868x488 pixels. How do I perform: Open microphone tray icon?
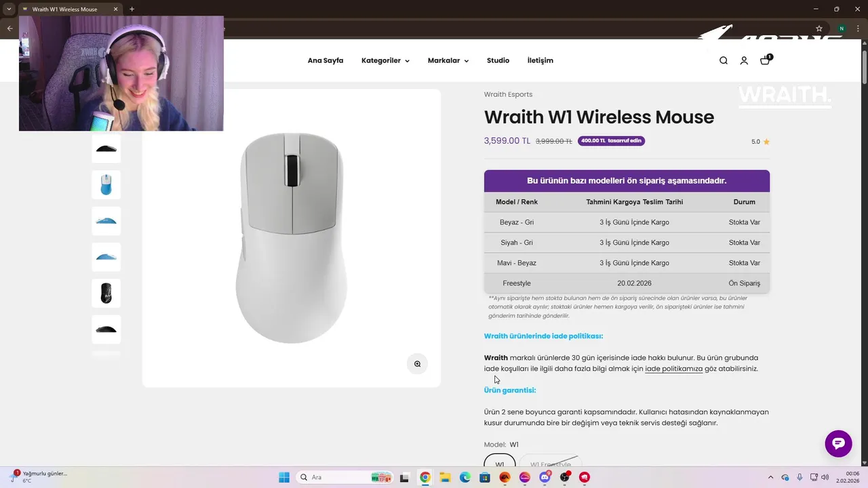(x=800, y=477)
